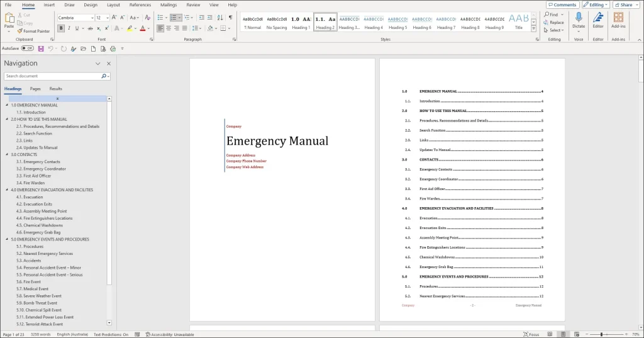This screenshot has height=338, width=644.
Task: Toggle Underline formatting
Action: 76,28
